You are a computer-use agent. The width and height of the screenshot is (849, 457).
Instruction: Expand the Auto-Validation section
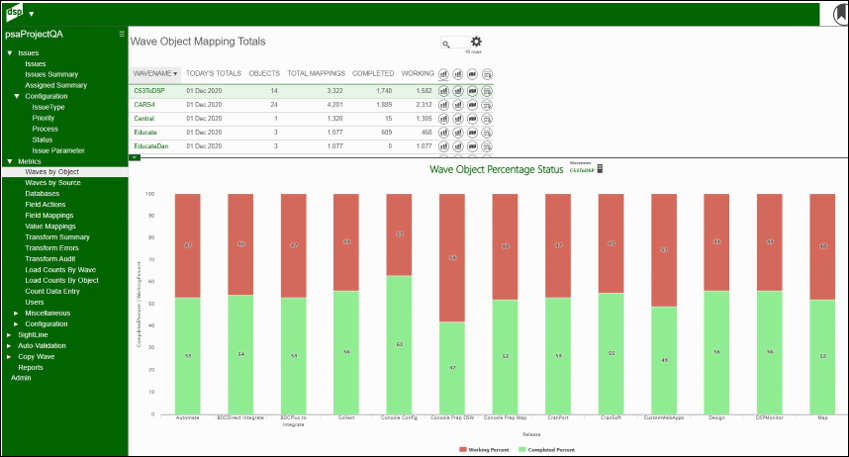tap(9, 345)
